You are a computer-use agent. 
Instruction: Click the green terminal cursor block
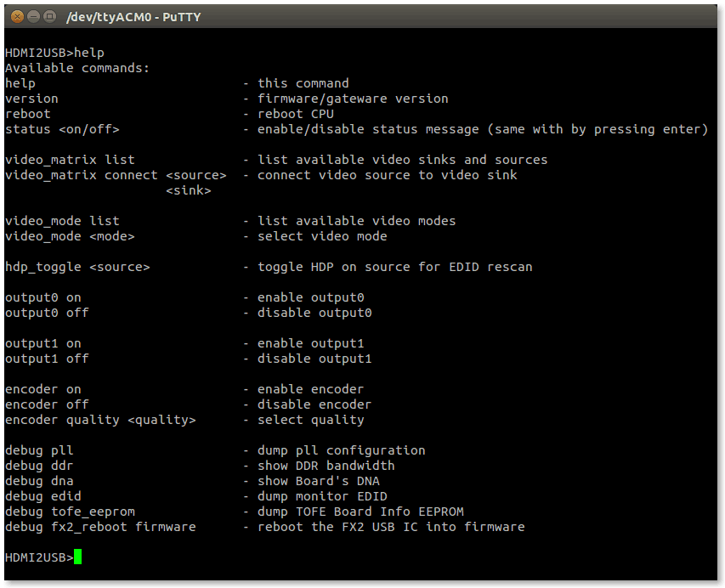pos(78,557)
